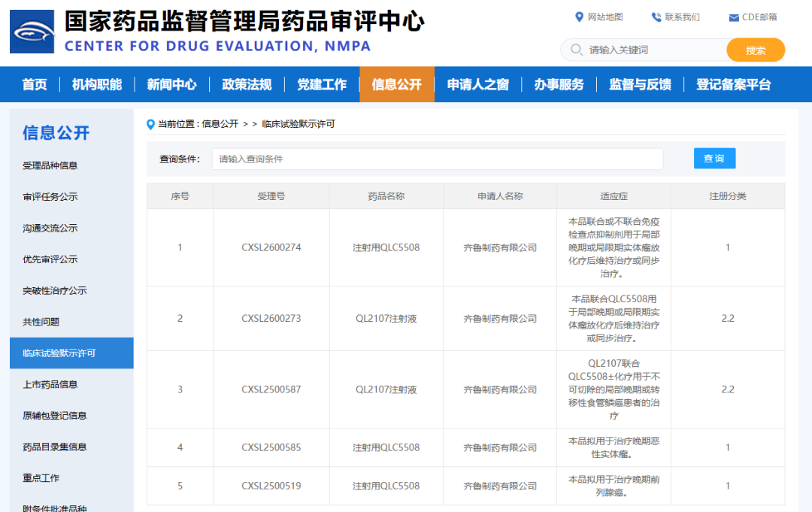
Task: Select 优先审评公示 in sidebar
Action: [50, 259]
